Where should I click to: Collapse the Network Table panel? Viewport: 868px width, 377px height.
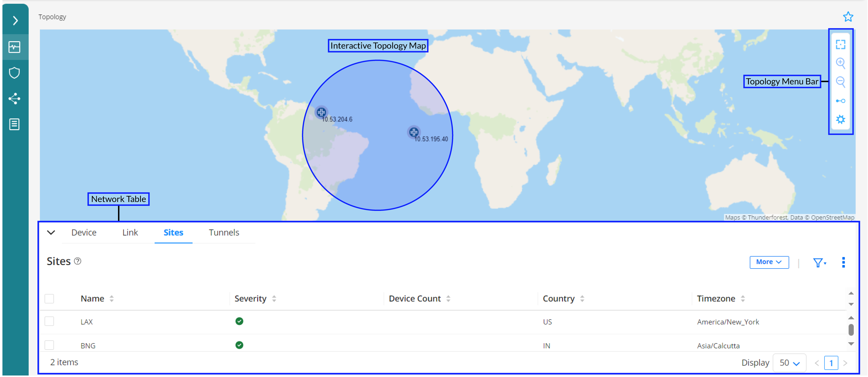point(51,232)
